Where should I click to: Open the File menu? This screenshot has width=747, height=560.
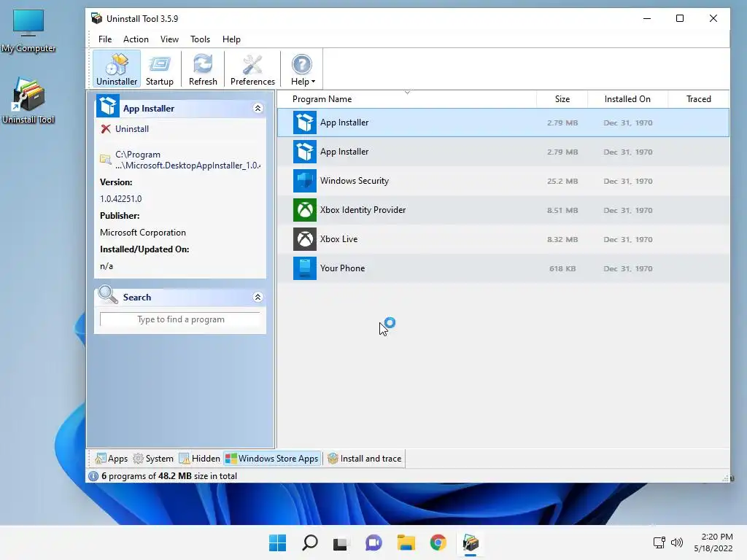pos(105,39)
